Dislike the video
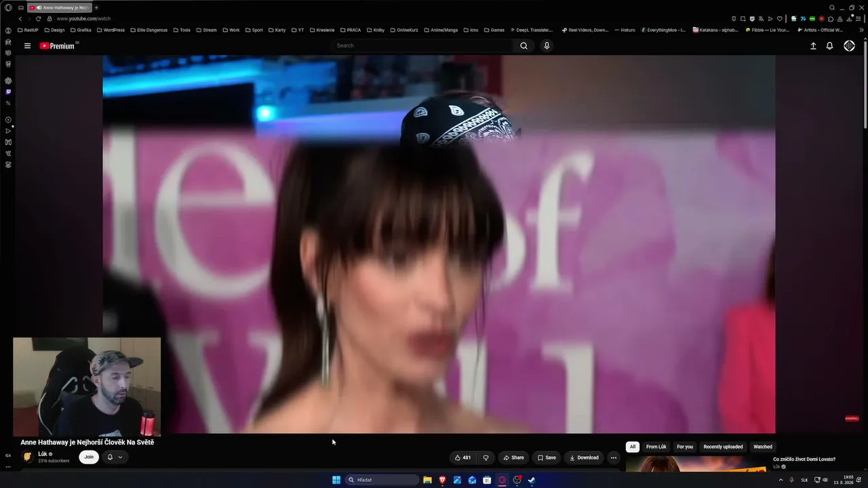Image resolution: width=868 pixels, height=488 pixels. [486, 457]
